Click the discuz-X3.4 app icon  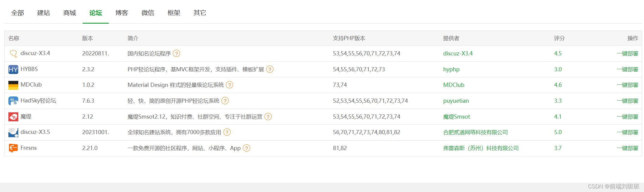[13, 54]
